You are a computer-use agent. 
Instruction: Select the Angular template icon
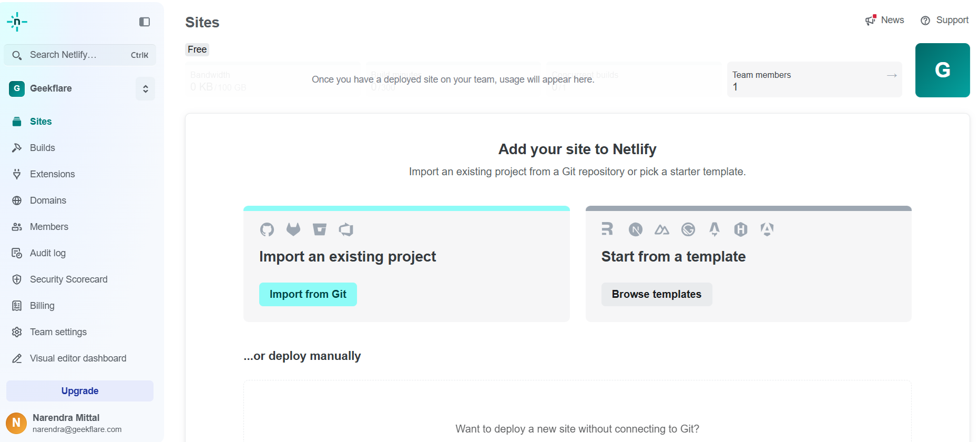(x=767, y=229)
